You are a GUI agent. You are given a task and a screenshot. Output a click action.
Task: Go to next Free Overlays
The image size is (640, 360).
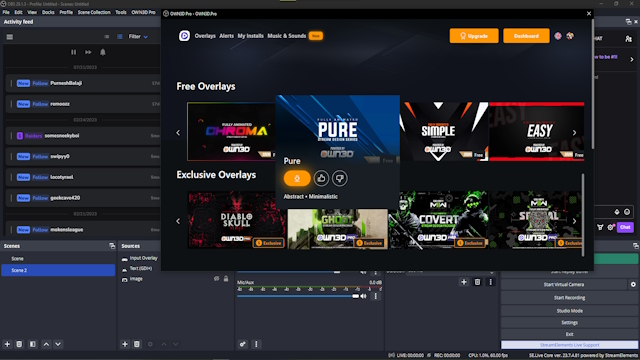(574, 133)
